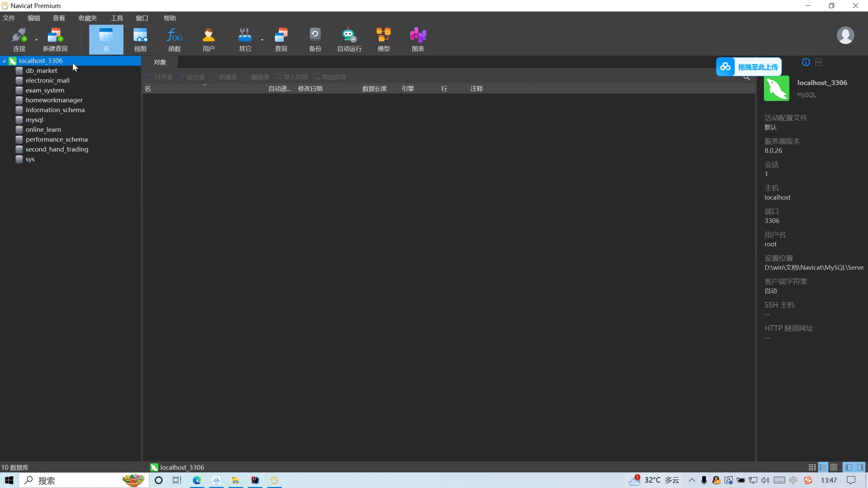Open the Tools (工具) menu
The width and height of the screenshot is (868, 488).
coord(117,18)
